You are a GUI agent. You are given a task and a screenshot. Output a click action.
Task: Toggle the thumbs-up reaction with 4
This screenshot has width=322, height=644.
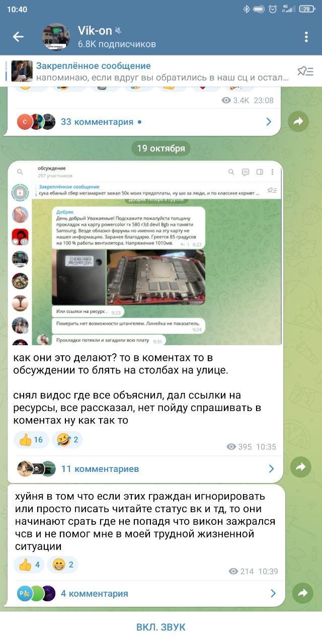click(29, 565)
